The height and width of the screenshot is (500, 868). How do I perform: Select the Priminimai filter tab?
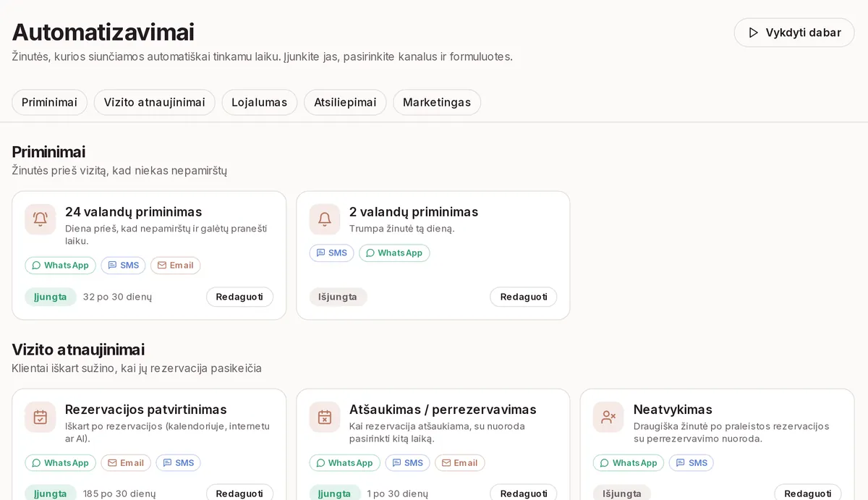click(49, 102)
